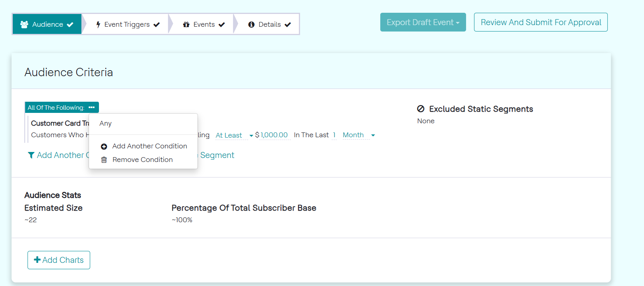Image resolution: width=644 pixels, height=286 pixels.
Task: Click the Audience people icon
Action: pos(24,24)
